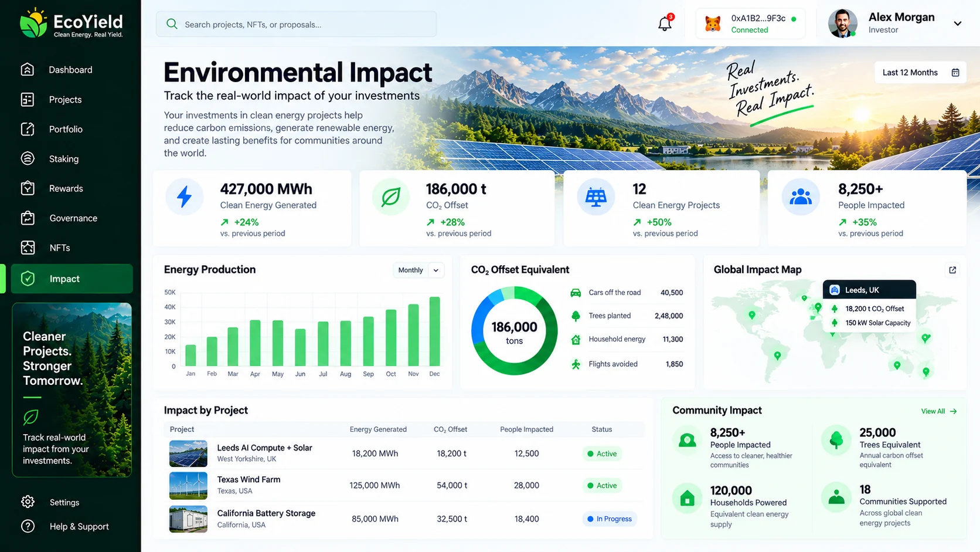Click the Leeds AI Compute + Solar thumbnail
Screen dimensions: 980x552
pos(188,453)
